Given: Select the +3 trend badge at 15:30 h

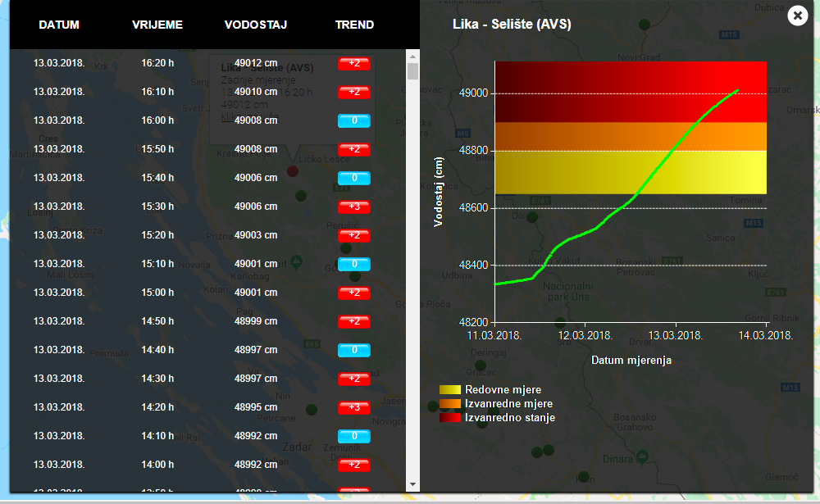Looking at the screenshot, I should [x=354, y=207].
